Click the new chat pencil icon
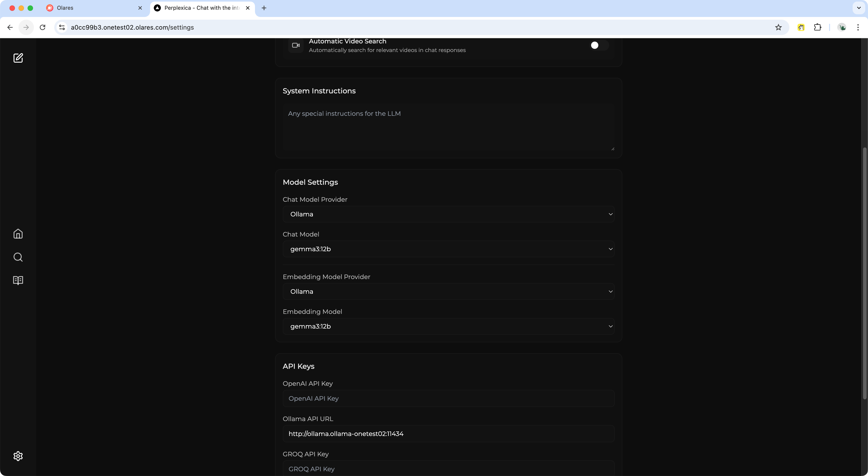This screenshot has height=476, width=868. click(18, 58)
